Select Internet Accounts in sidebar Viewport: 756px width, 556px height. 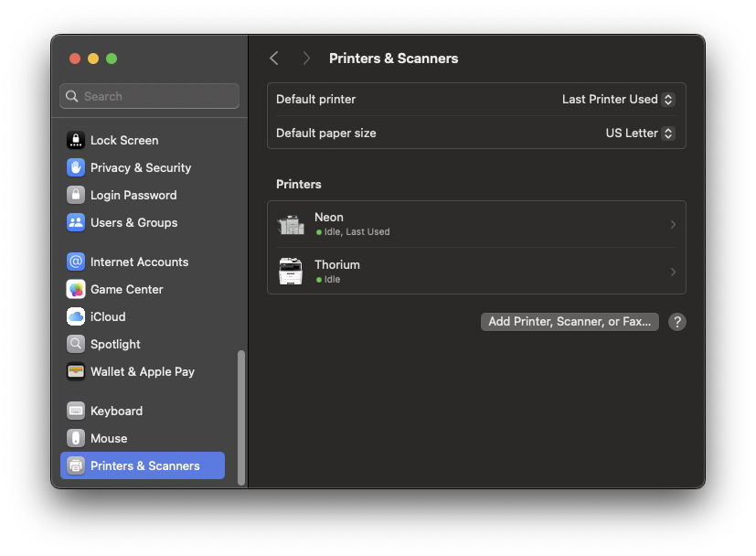pos(143,262)
